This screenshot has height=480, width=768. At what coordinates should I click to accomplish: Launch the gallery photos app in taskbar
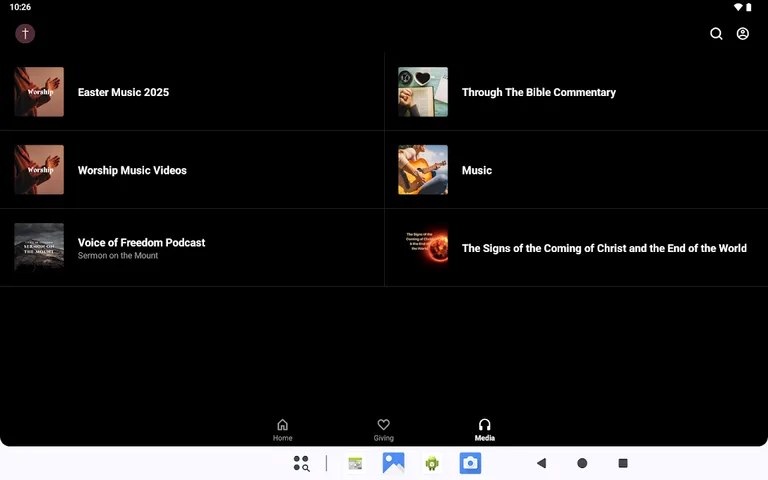[393, 463]
